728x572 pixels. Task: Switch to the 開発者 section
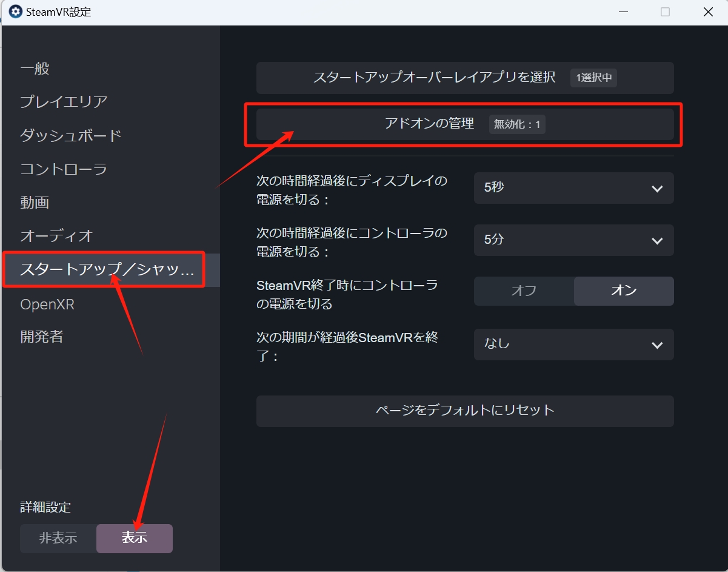click(42, 337)
